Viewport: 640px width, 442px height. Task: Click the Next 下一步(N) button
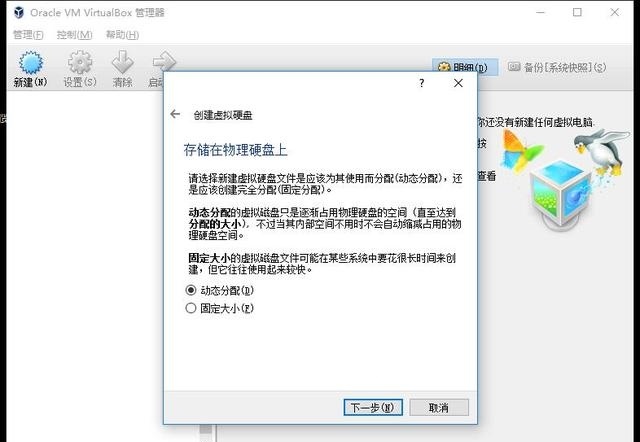[x=373, y=407]
